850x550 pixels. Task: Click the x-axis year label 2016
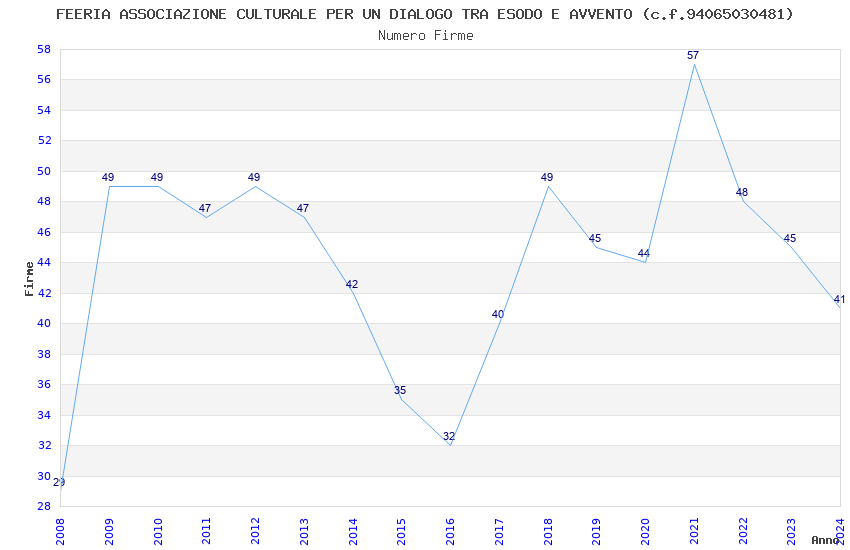[x=450, y=531]
